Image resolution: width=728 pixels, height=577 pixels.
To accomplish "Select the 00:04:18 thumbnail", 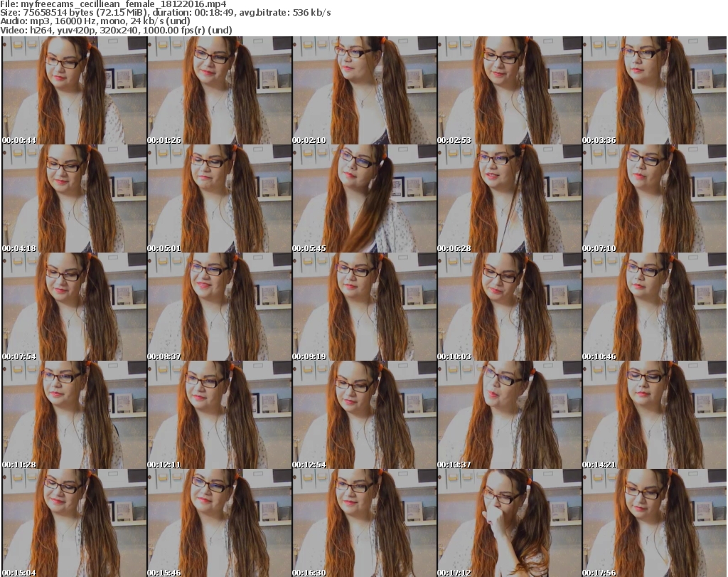I will click(74, 198).
